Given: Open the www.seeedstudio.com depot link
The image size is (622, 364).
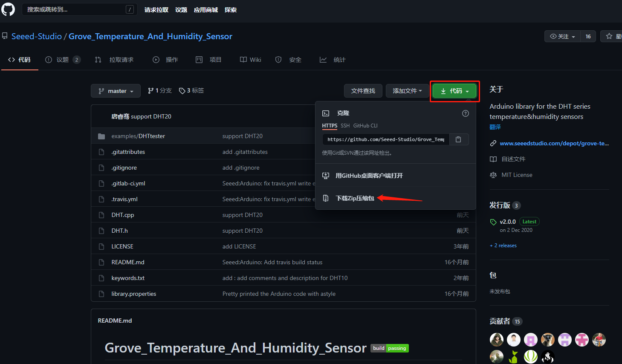Looking at the screenshot, I should tap(554, 144).
